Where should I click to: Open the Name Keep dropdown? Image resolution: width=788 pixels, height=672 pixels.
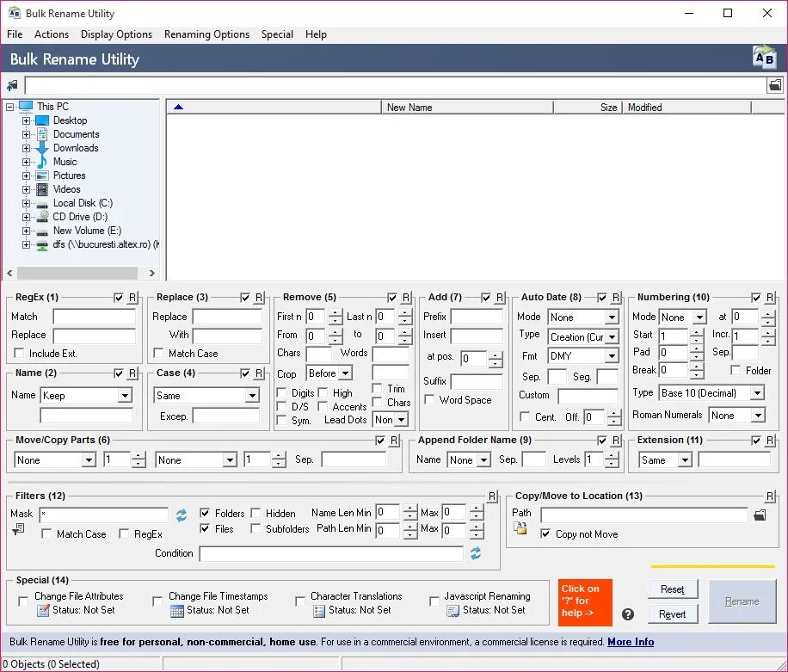pos(125,396)
